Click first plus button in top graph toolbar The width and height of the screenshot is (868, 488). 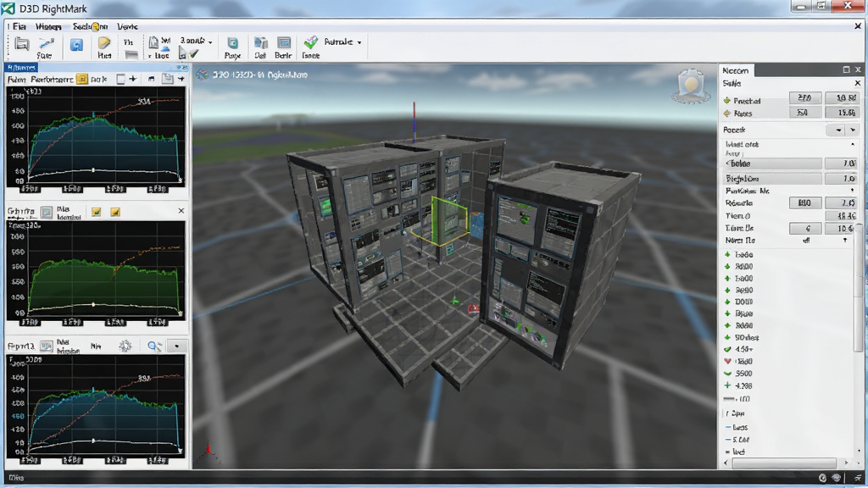[x=133, y=79]
